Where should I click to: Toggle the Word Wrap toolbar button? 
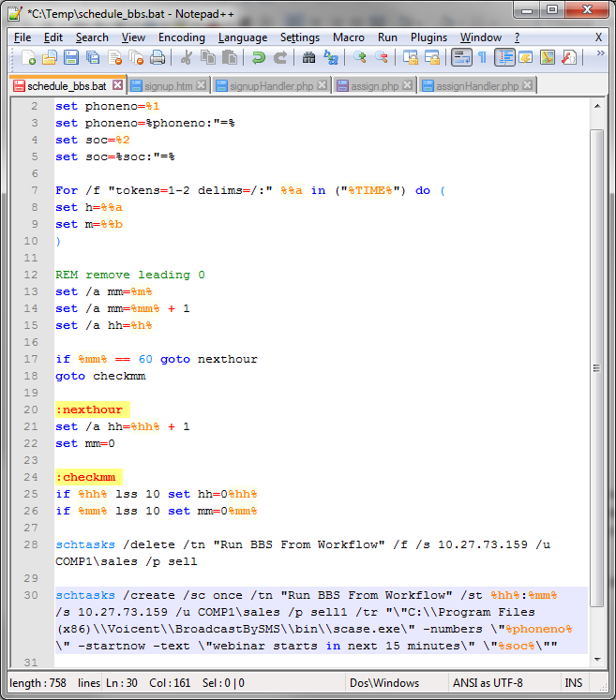(x=460, y=58)
